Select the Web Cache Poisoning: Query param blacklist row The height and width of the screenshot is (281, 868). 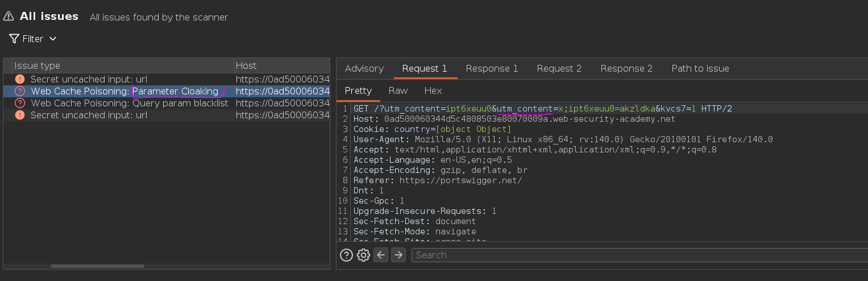[x=167, y=103]
